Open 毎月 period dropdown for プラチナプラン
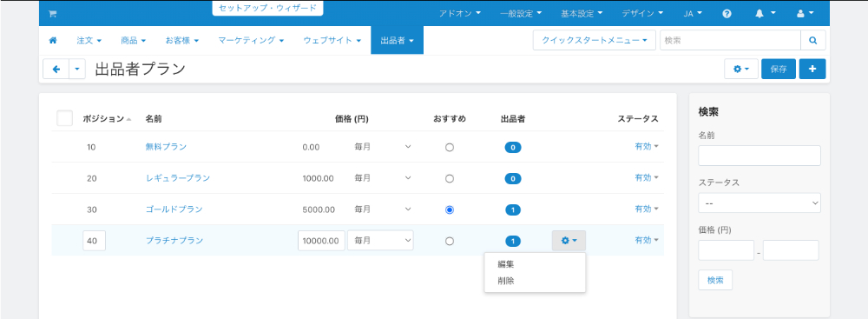 (x=380, y=240)
